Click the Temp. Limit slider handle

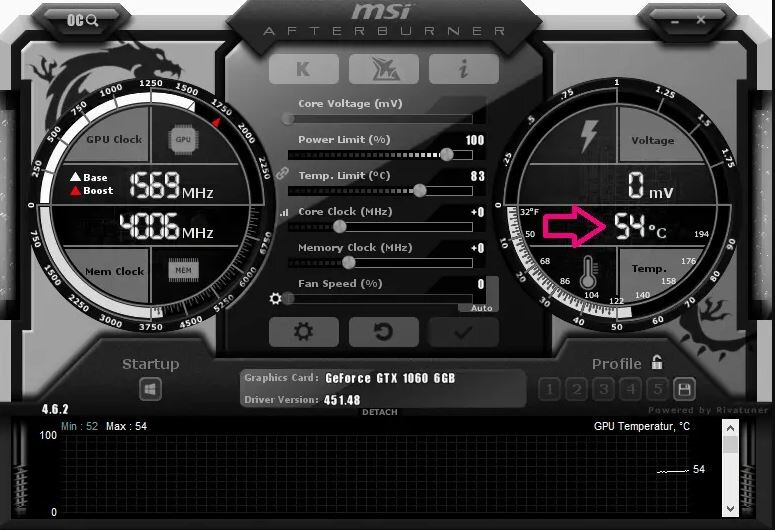[x=420, y=190]
